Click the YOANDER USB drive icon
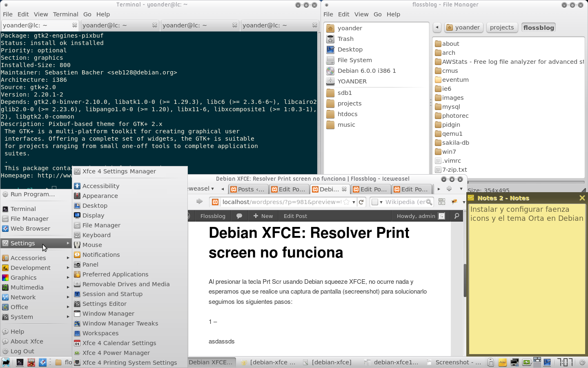Screen dimensions: 588x368 (330, 81)
